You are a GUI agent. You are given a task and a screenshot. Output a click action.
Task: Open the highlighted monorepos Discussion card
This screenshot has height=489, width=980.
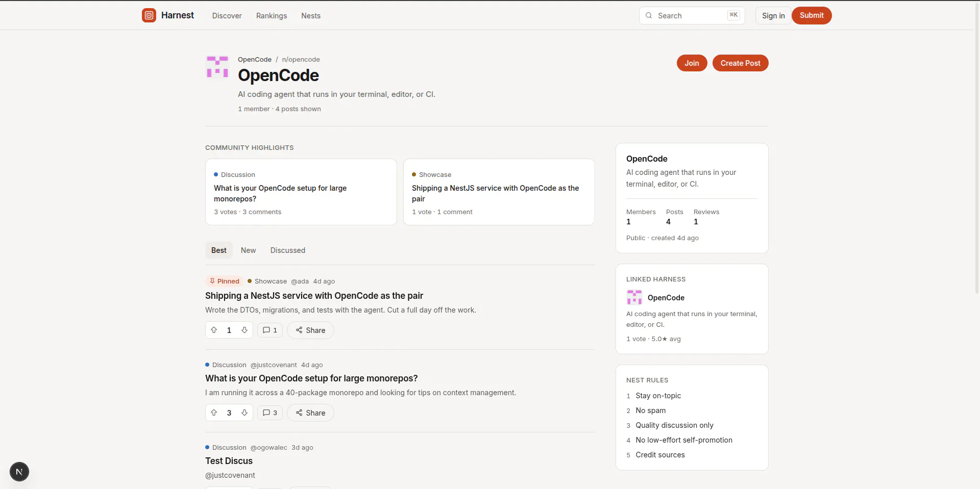click(x=301, y=192)
